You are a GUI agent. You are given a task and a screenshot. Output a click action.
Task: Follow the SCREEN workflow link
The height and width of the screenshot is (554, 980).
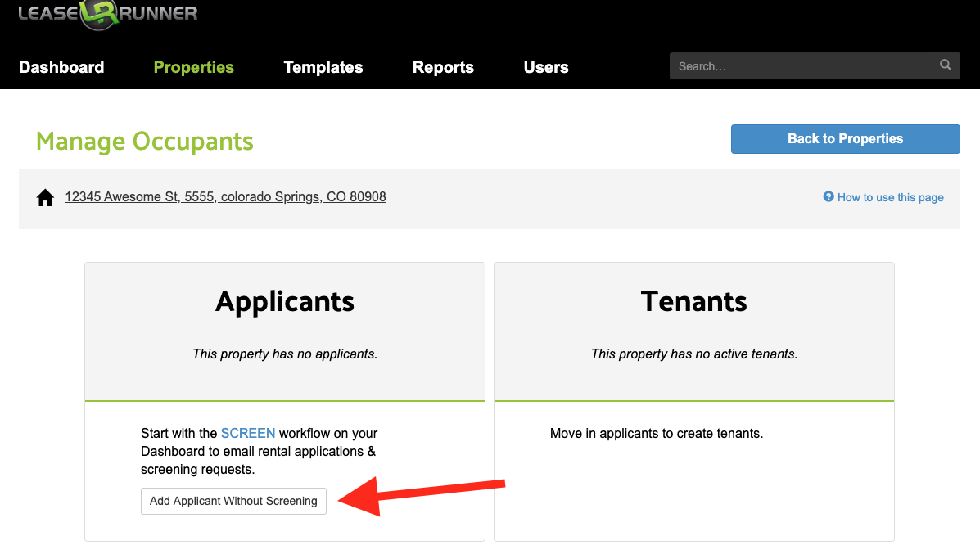(x=248, y=433)
